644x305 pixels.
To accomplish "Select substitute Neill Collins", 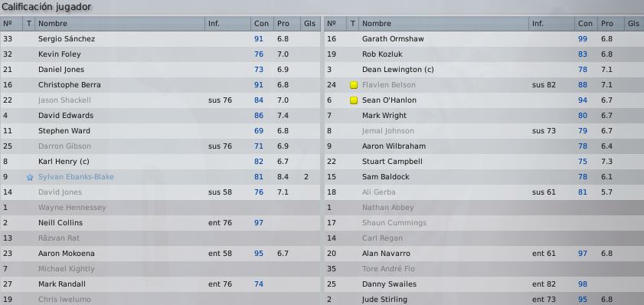I will click(x=160, y=223).
